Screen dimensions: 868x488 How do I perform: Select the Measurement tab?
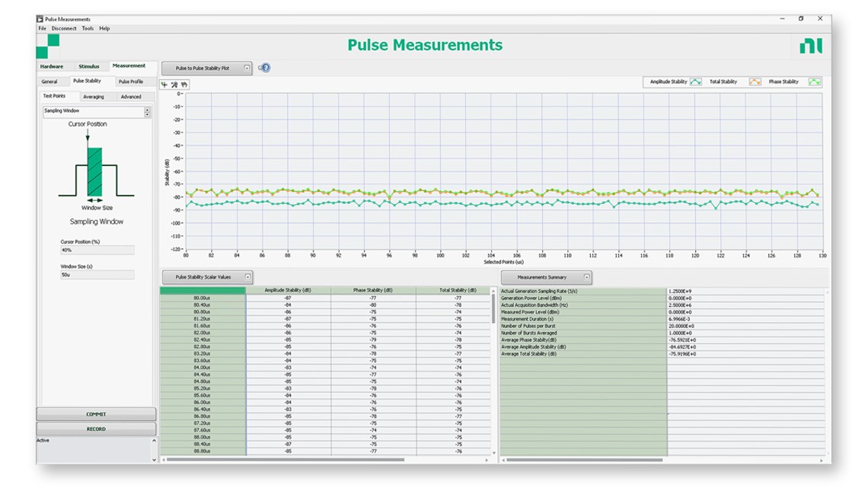pos(129,65)
